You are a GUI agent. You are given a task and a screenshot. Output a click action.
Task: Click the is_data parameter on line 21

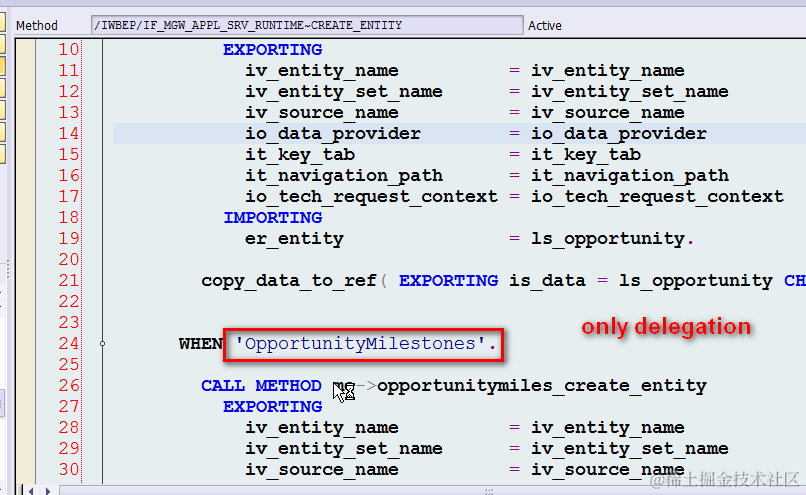point(547,281)
